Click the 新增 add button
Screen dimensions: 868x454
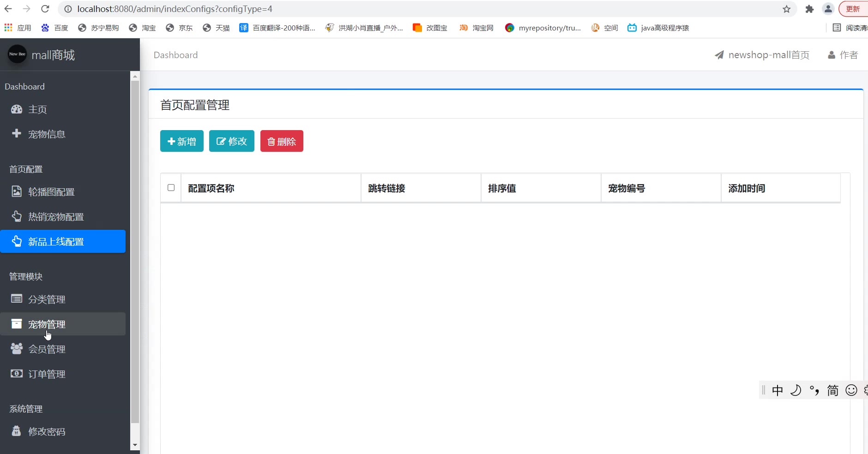coord(182,141)
